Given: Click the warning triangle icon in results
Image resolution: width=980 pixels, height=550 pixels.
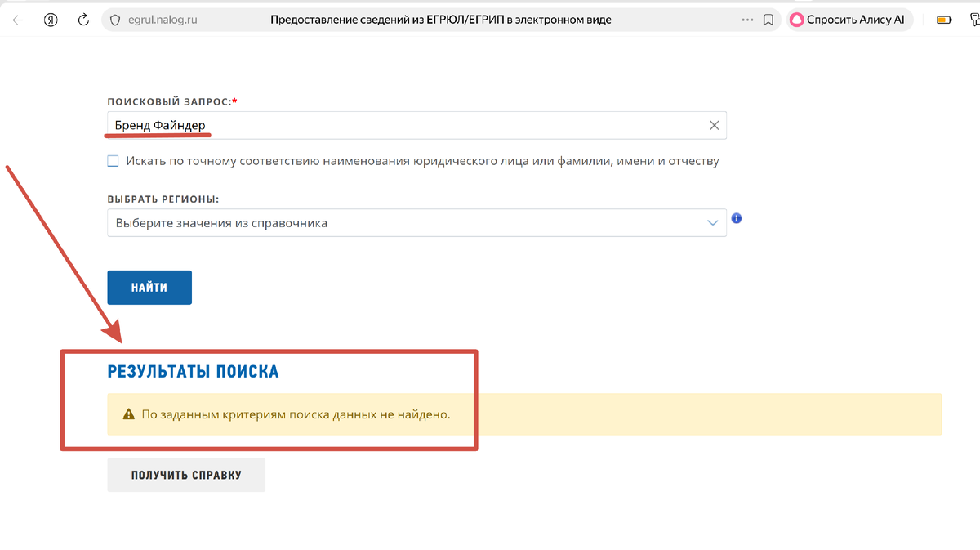Looking at the screenshot, I should point(128,414).
